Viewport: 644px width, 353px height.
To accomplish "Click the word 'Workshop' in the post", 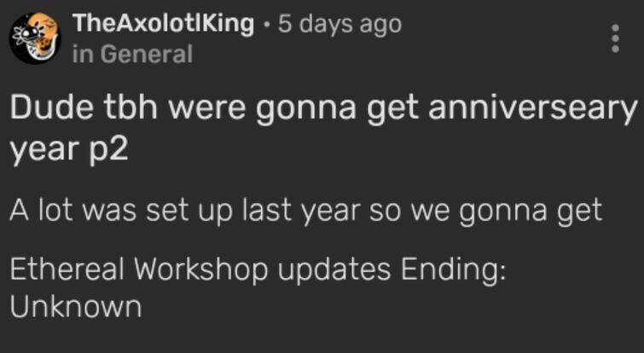I will pyautogui.click(x=200, y=270).
